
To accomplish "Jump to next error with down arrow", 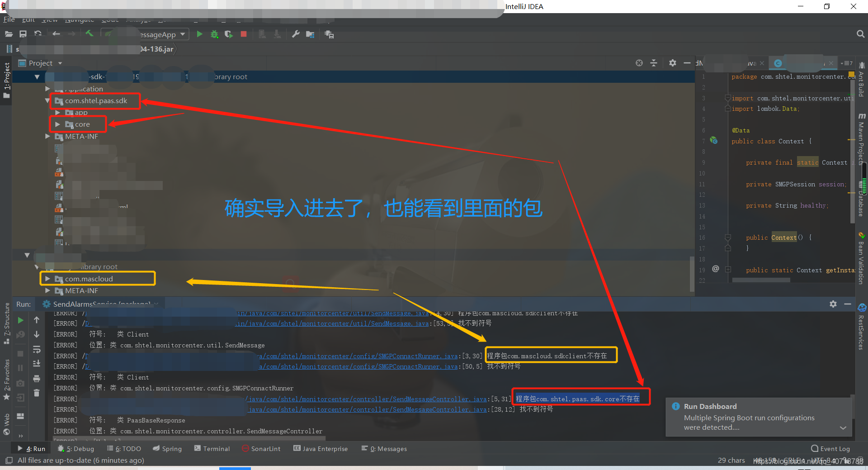I will (x=37, y=334).
